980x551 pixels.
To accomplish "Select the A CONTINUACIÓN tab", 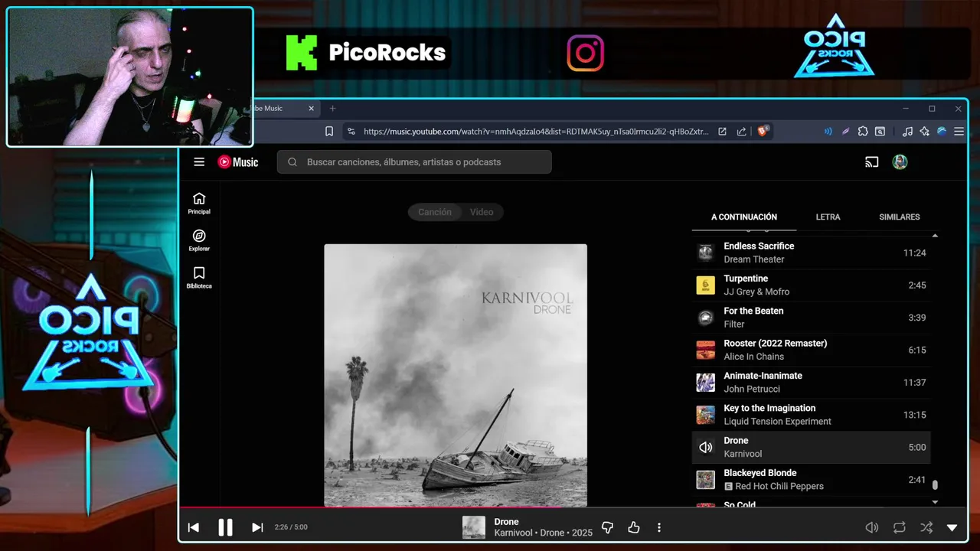I will coord(744,217).
